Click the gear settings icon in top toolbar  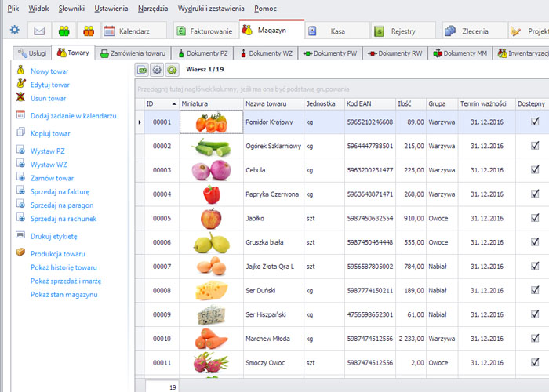pos(14,31)
